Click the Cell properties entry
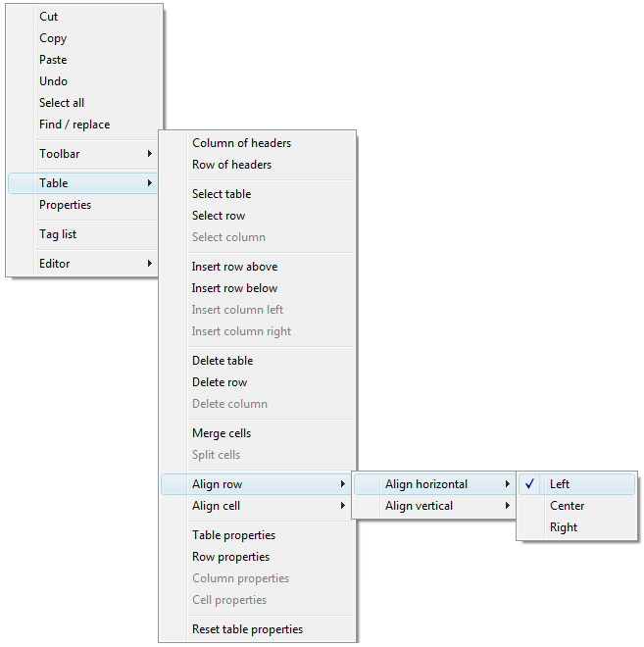 258,600
